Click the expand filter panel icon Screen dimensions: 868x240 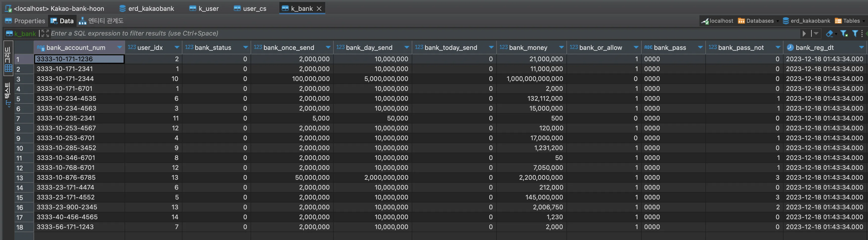click(45, 33)
